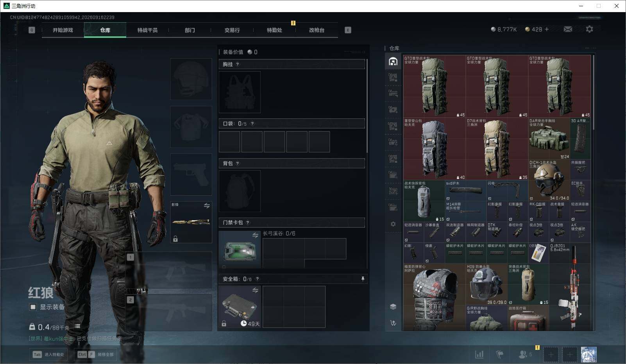626x364 pixels.
Task: Show help for 背包 section
Action: tap(238, 164)
